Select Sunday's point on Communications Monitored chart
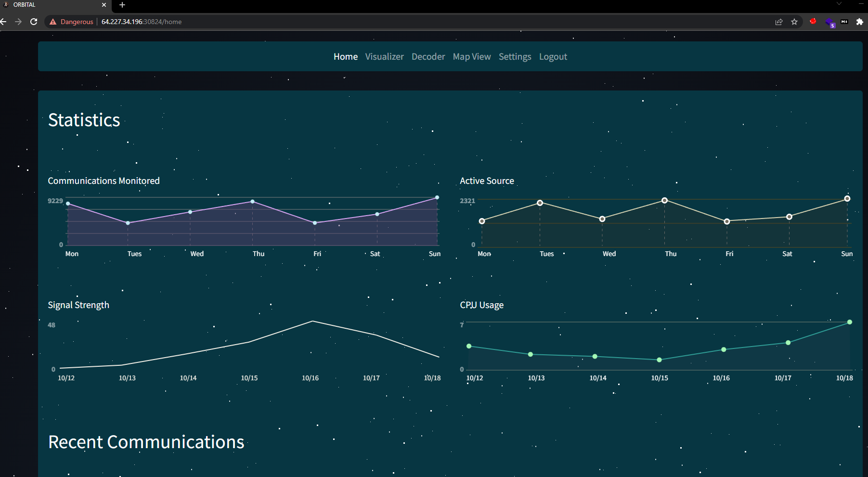This screenshot has height=477, width=868. coord(436,197)
